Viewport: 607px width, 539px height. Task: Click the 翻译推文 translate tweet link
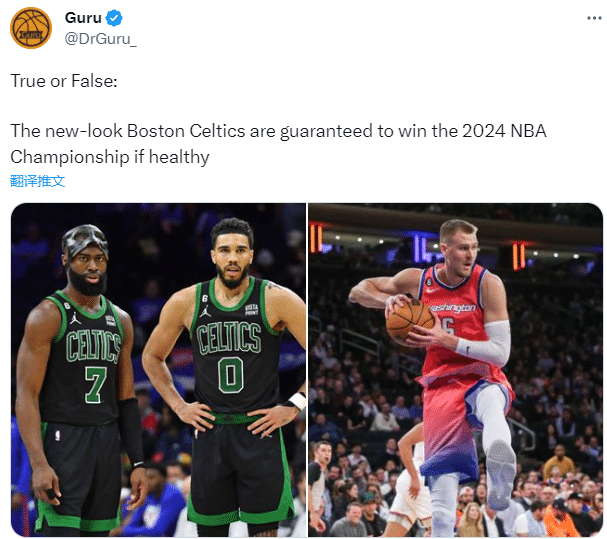click(x=38, y=181)
